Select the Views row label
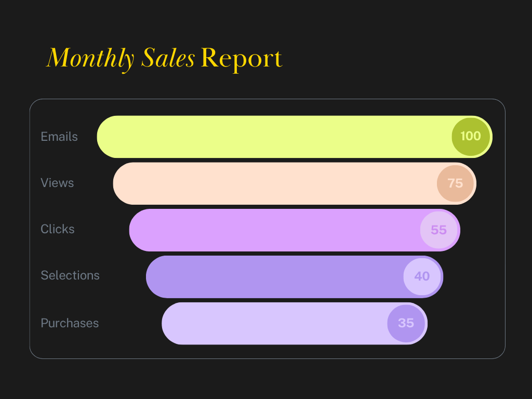The width and height of the screenshot is (532, 399). click(57, 183)
